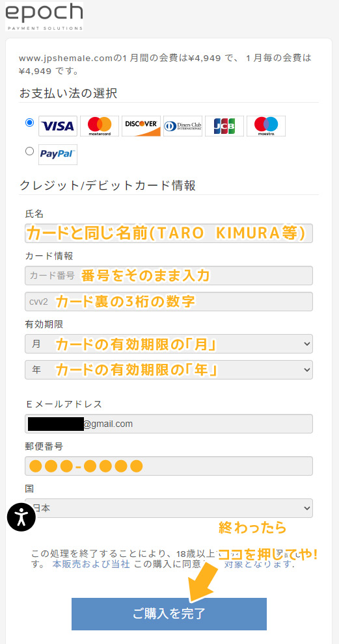The height and width of the screenshot is (644, 339).
Task: Open the accessibility options icon
Action: (21, 517)
